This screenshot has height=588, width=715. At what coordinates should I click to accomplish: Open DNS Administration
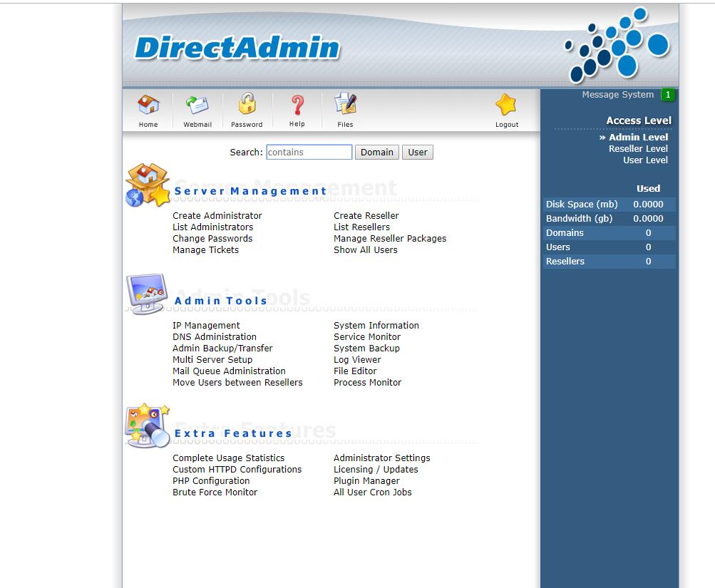(215, 337)
